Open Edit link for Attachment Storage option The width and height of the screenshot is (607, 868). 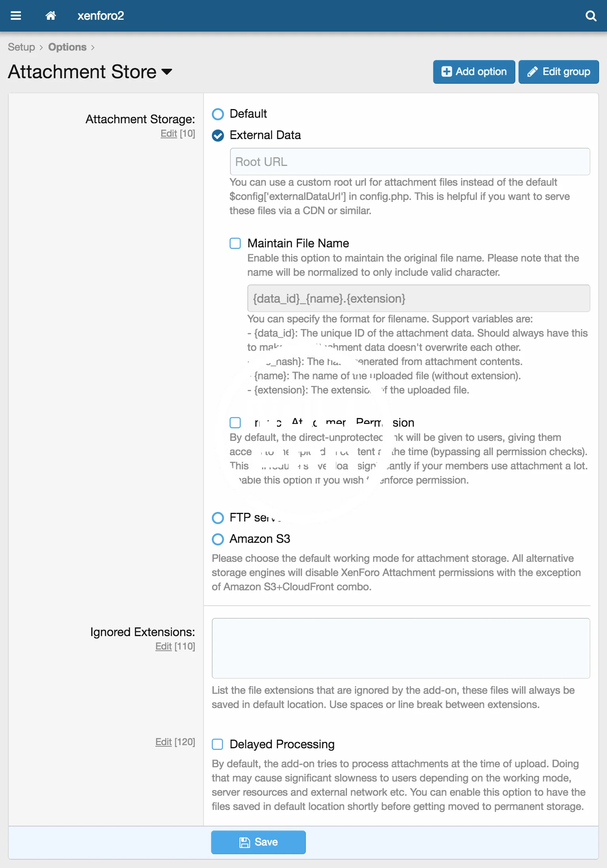[x=168, y=134]
